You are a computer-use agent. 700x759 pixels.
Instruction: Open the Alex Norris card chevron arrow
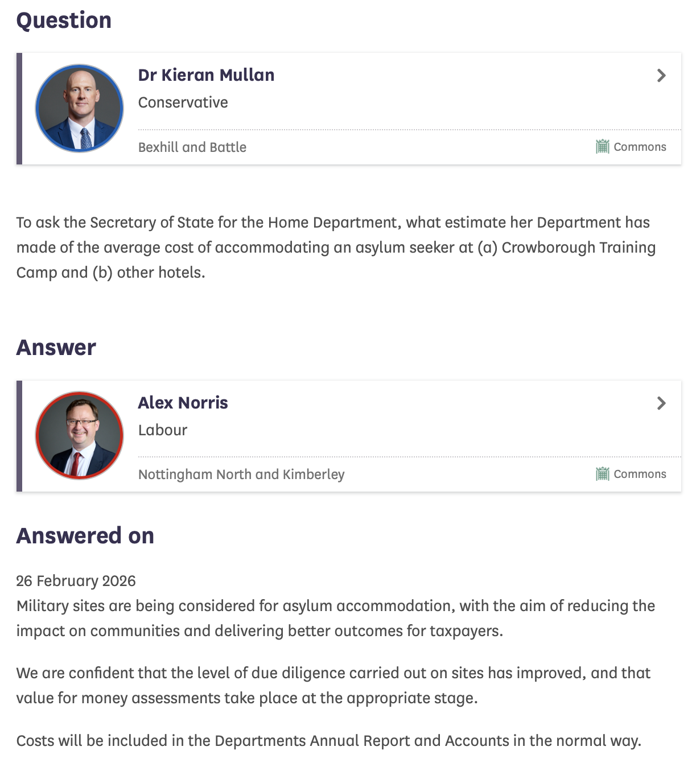661,403
